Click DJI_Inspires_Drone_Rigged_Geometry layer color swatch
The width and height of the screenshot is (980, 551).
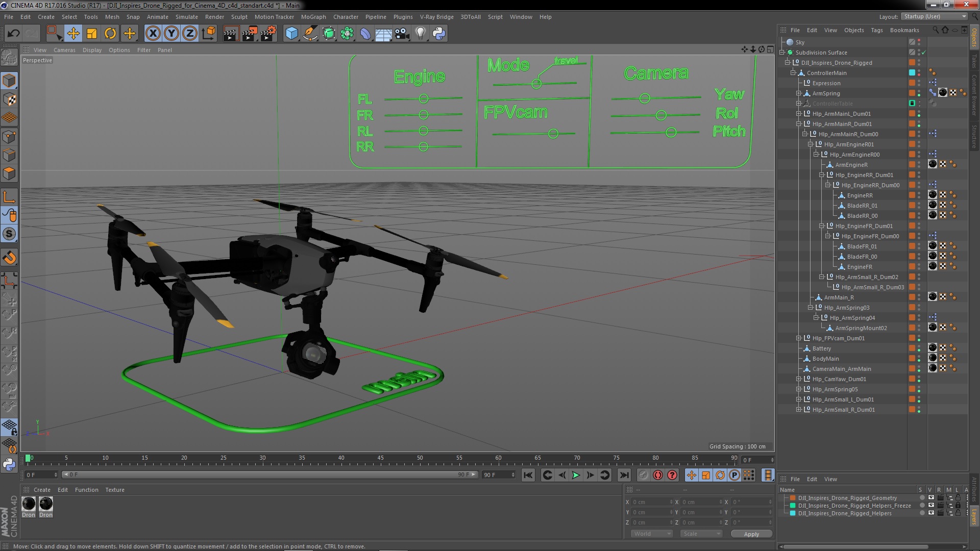[x=793, y=498]
